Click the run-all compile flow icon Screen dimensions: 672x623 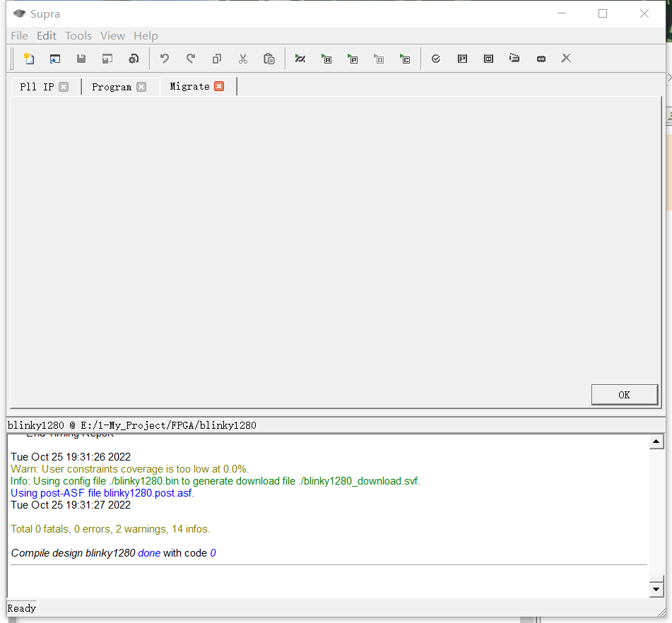click(x=300, y=59)
